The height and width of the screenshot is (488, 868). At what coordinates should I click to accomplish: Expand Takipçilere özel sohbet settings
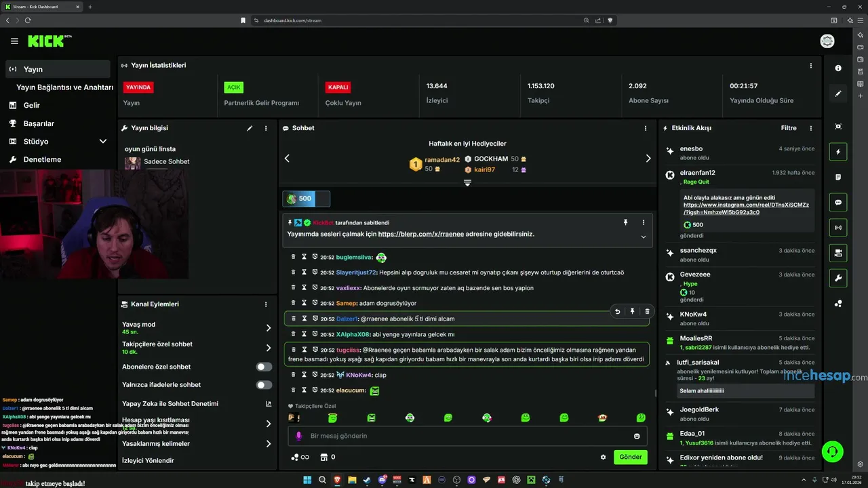tap(268, 348)
